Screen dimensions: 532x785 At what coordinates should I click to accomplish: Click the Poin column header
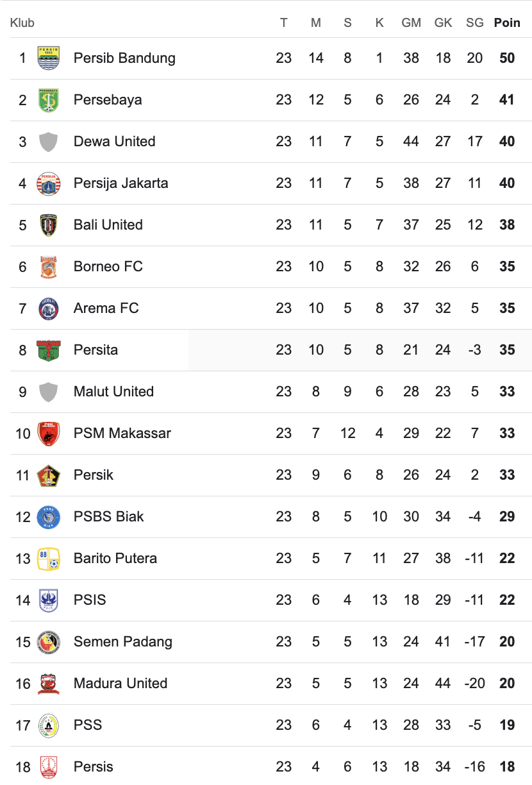pyautogui.click(x=506, y=23)
